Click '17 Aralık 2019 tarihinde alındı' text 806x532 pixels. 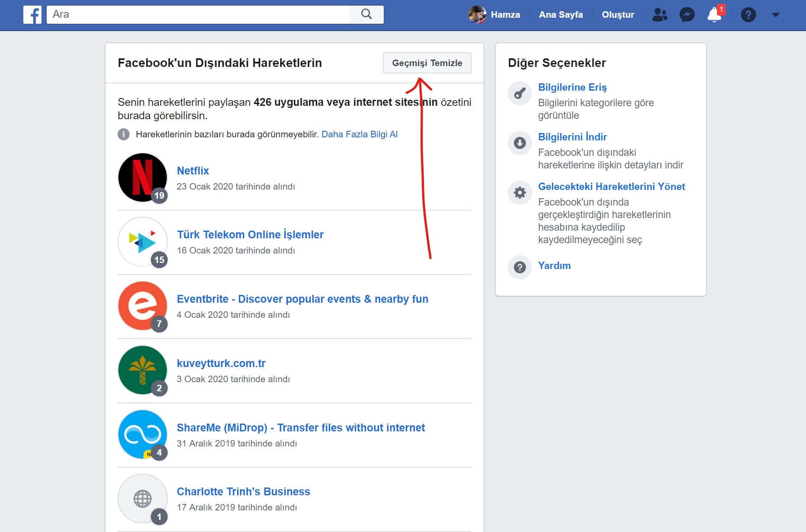coord(236,507)
